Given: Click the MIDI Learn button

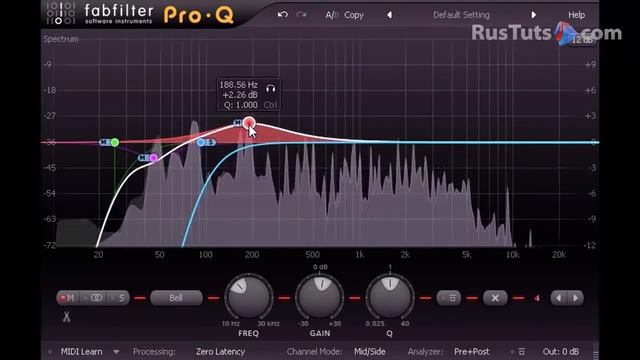Looking at the screenshot, I should pyautogui.click(x=81, y=351).
